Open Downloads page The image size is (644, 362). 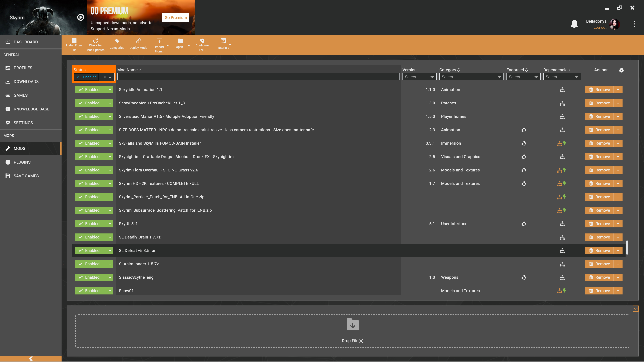point(31,81)
